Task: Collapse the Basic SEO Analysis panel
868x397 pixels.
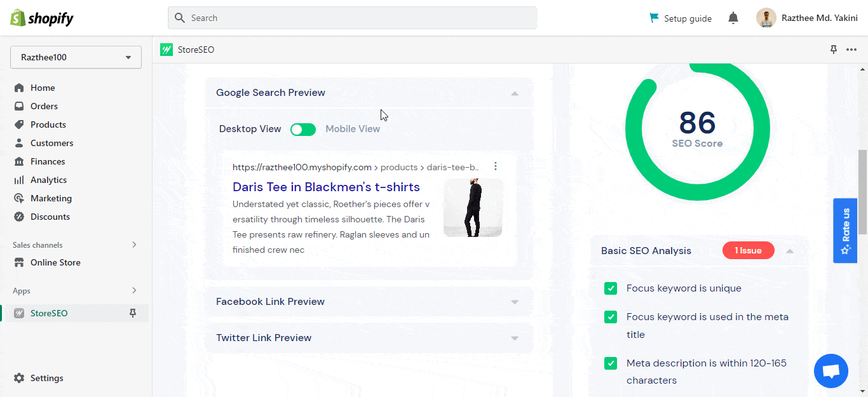Action: 790,251
